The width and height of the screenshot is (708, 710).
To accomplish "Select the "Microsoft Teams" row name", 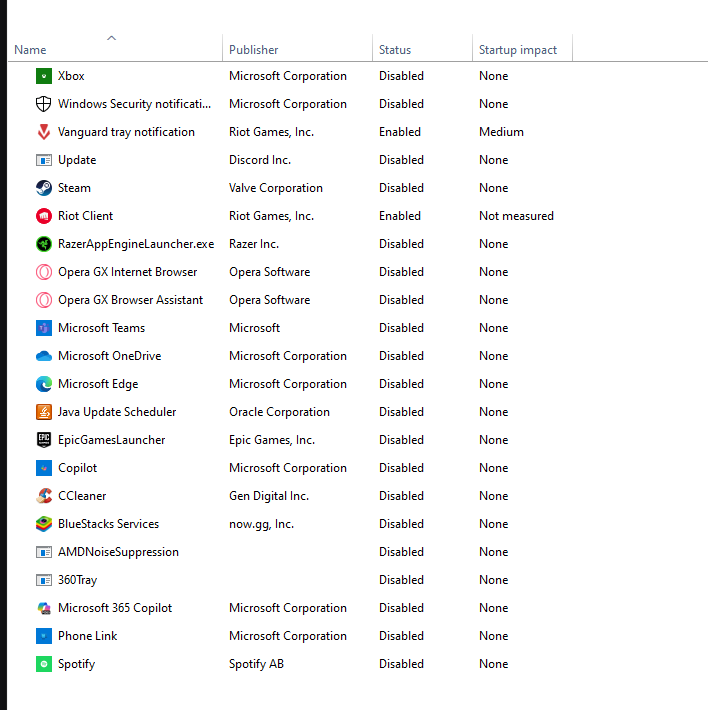I will point(101,328).
